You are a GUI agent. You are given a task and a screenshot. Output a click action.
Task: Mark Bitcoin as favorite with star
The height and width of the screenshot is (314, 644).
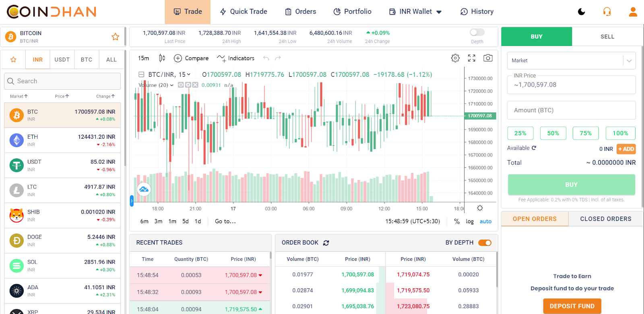[x=116, y=37]
